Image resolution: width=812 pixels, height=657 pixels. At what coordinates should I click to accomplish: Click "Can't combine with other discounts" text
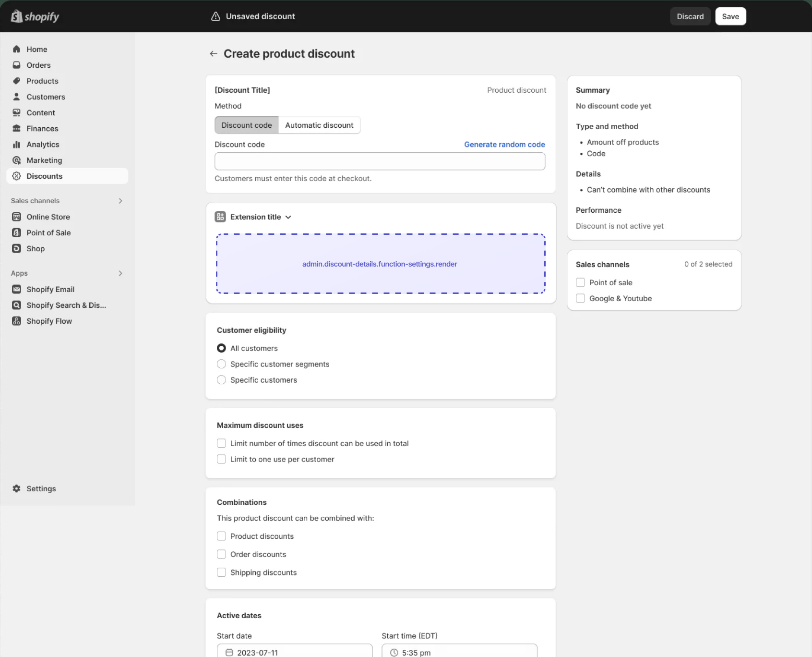point(648,190)
